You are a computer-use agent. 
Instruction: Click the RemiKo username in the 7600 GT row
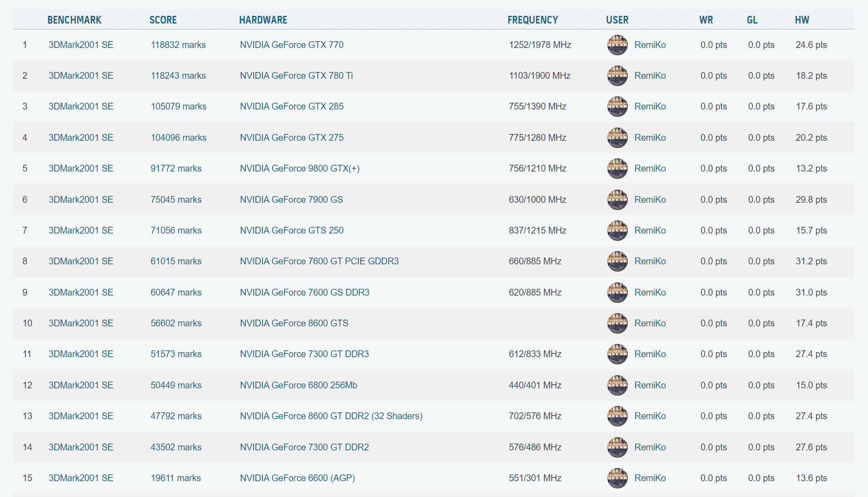point(650,261)
